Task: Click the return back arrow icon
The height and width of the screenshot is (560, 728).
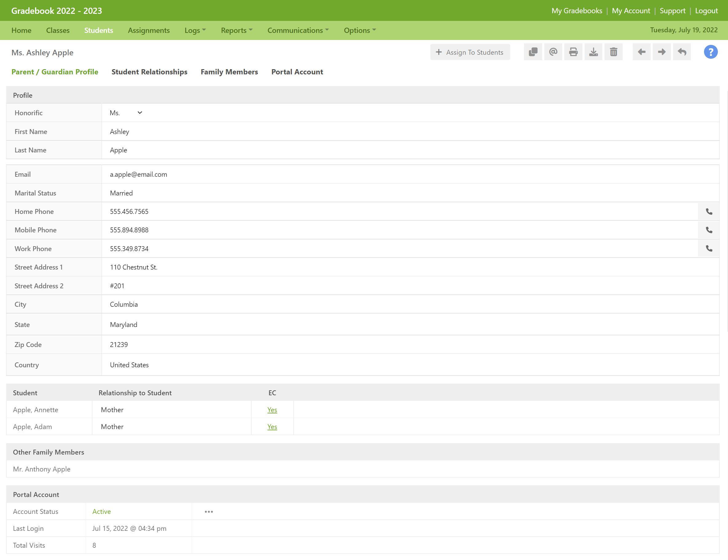Action: coord(682,52)
